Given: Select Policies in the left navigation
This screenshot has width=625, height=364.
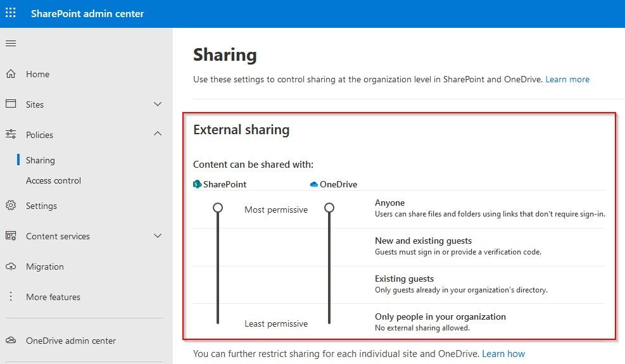Looking at the screenshot, I should (39, 135).
